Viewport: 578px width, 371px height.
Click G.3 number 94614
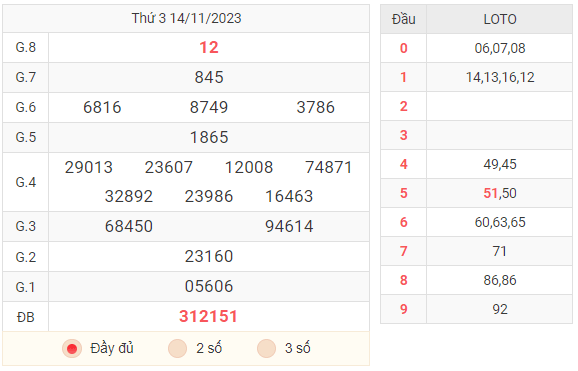pyautogui.click(x=289, y=226)
